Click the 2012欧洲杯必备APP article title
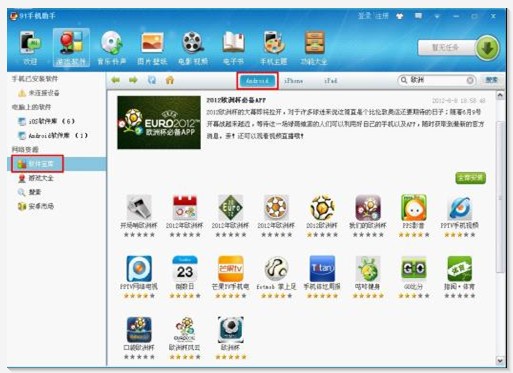Screen dimensions: 513x373 click(x=236, y=100)
